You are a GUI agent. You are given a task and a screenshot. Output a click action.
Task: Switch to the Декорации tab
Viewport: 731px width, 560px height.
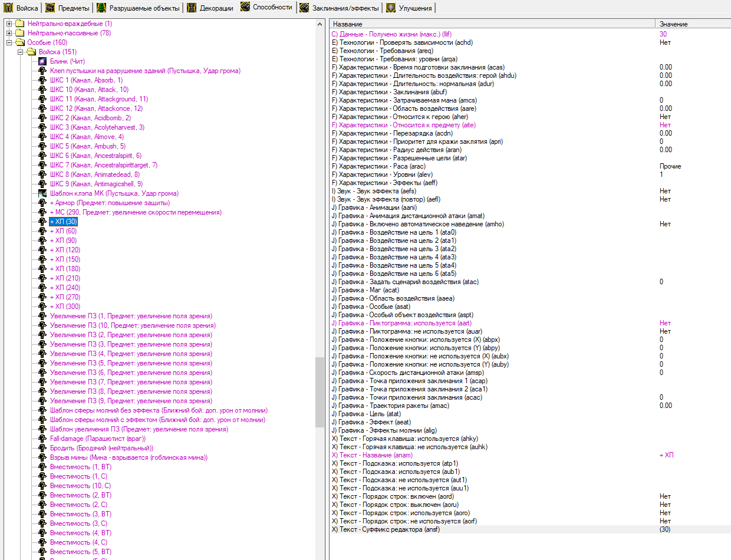click(210, 8)
